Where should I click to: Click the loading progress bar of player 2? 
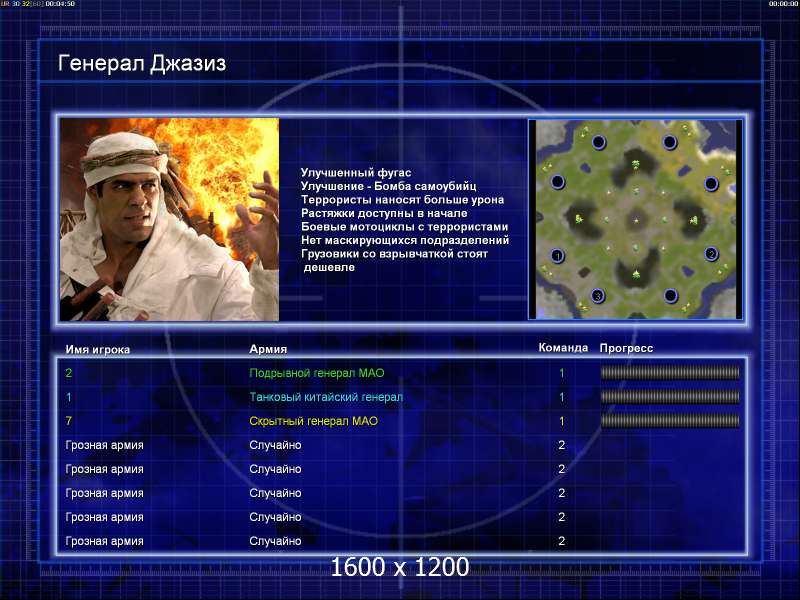pyautogui.click(x=670, y=373)
